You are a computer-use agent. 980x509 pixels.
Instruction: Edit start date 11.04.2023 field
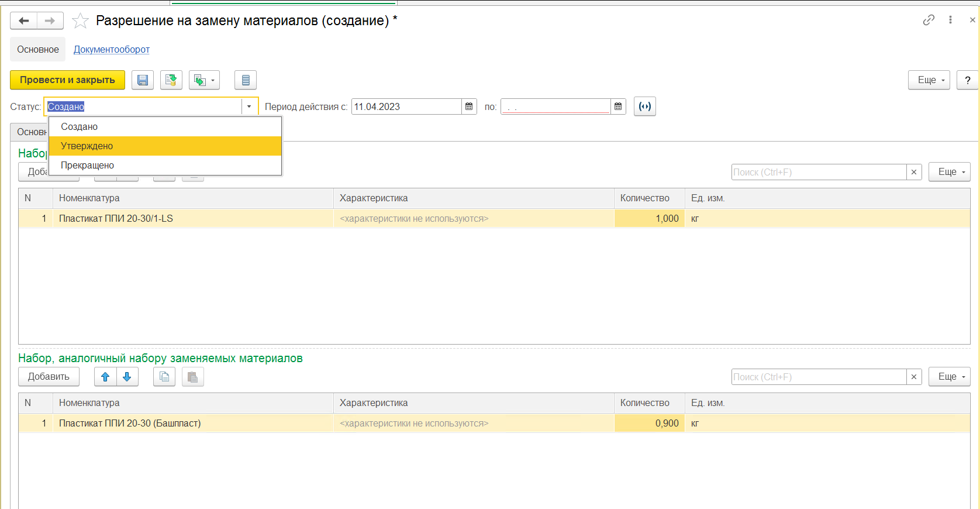coord(406,106)
